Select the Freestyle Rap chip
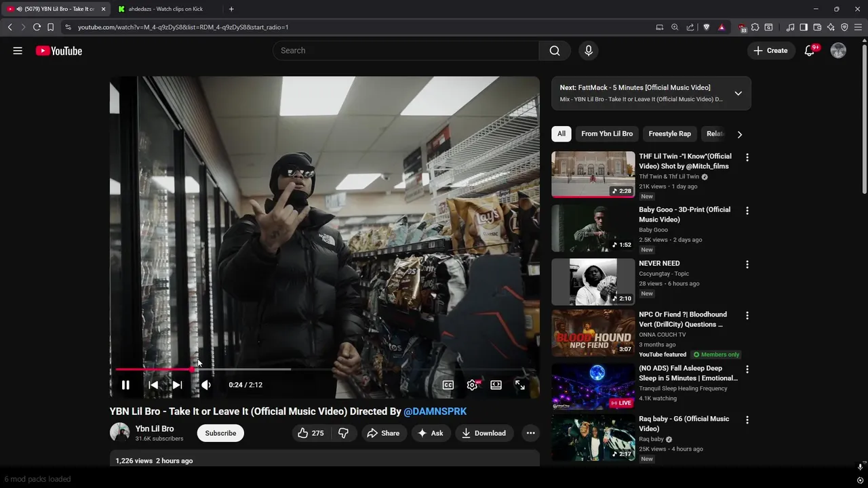 pyautogui.click(x=670, y=134)
